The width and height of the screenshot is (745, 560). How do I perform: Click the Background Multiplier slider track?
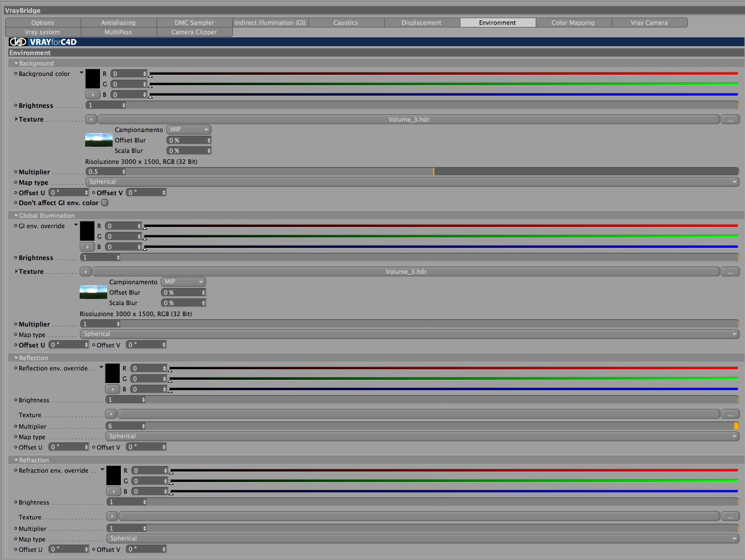click(x=433, y=171)
